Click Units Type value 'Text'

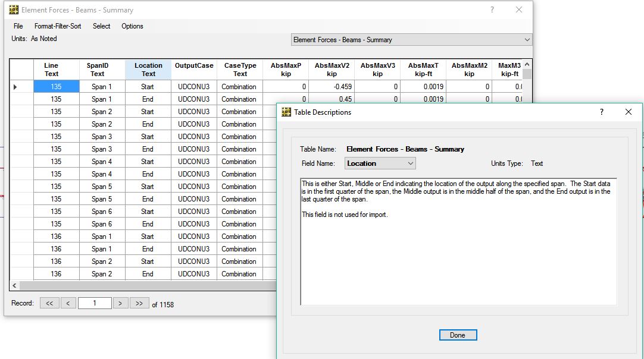[537, 163]
